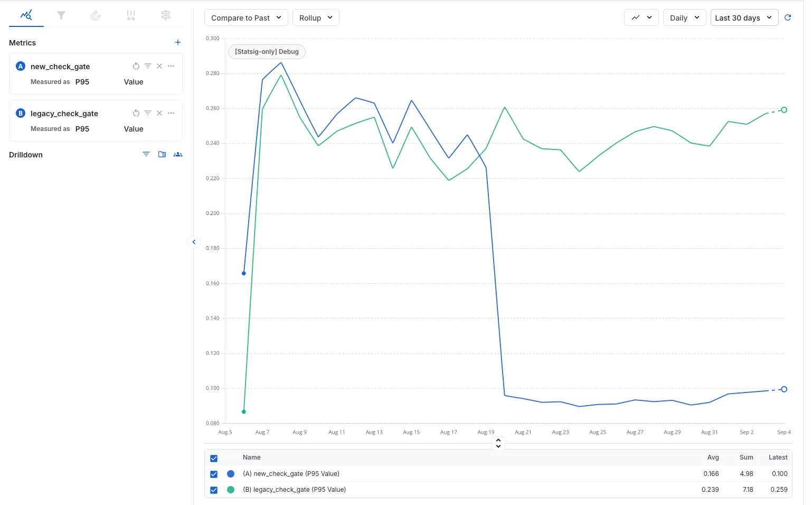Open more options for legacy_check_gate metric

pyautogui.click(x=171, y=113)
